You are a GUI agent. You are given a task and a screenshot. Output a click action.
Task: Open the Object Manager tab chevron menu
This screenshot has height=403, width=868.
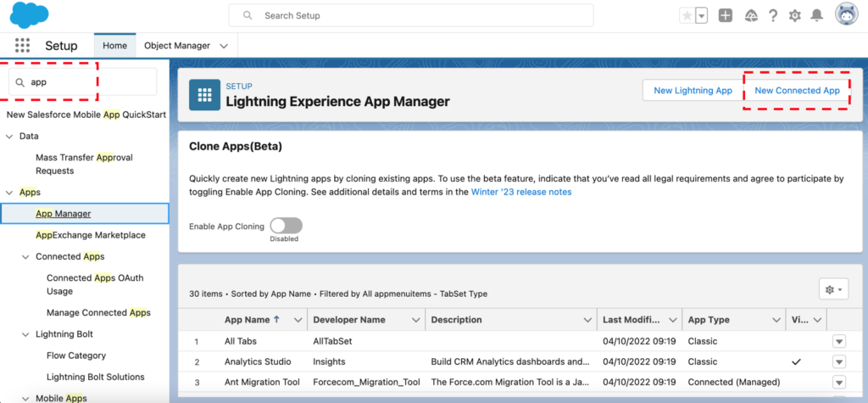point(224,46)
